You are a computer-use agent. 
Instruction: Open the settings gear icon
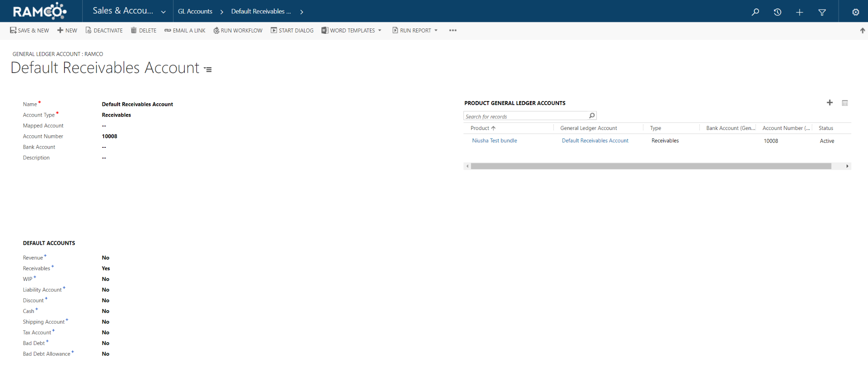(x=856, y=12)
